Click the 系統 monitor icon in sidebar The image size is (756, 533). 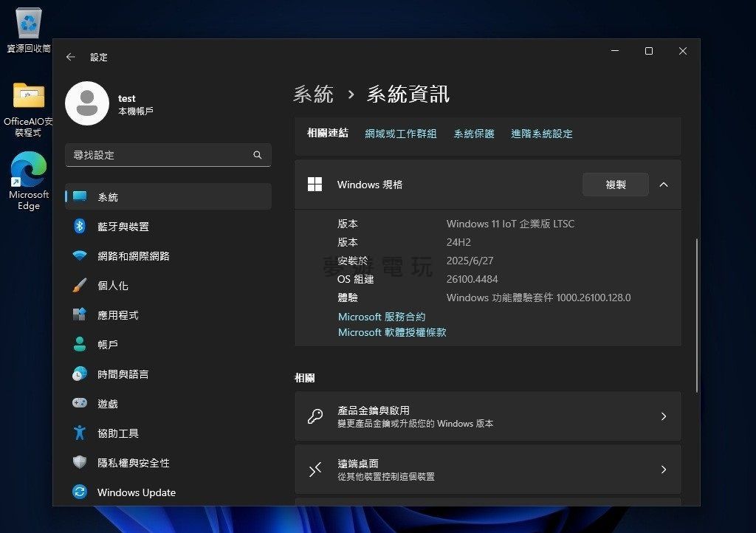[x=80, y=196]
